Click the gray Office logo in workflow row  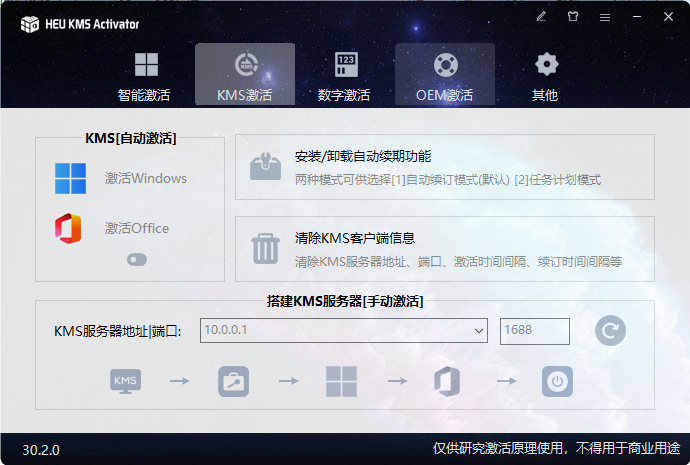click(447, 381)
